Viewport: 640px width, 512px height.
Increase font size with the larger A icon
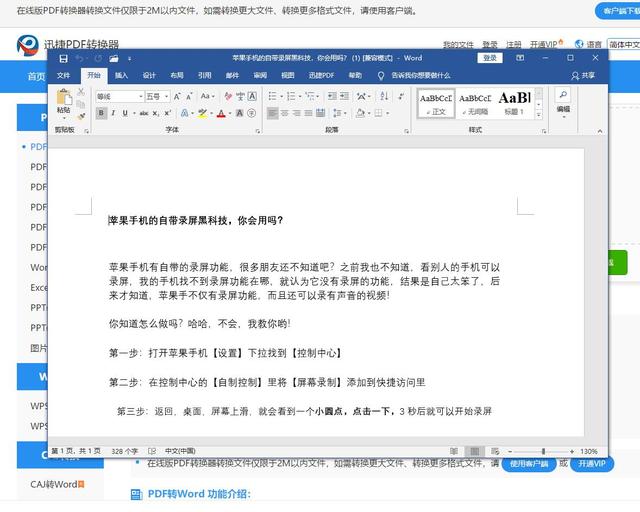177,96
